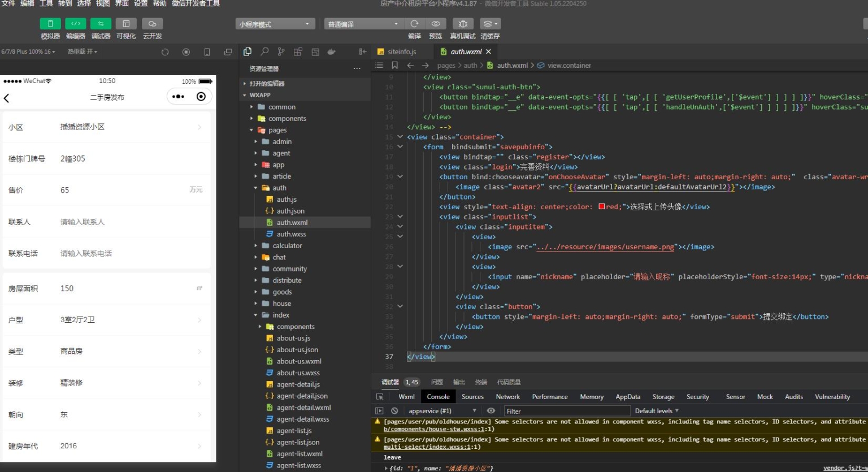Click the console Filter input field
The width and height of the screenshot is (868, 472).
[566, 411]
